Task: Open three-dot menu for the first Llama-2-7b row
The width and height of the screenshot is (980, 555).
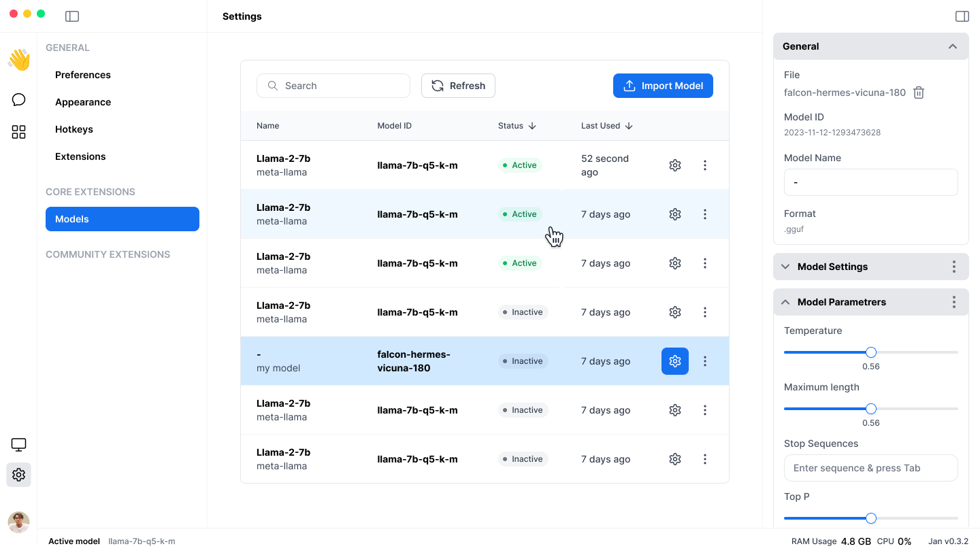Action: [x=704, y=165]
